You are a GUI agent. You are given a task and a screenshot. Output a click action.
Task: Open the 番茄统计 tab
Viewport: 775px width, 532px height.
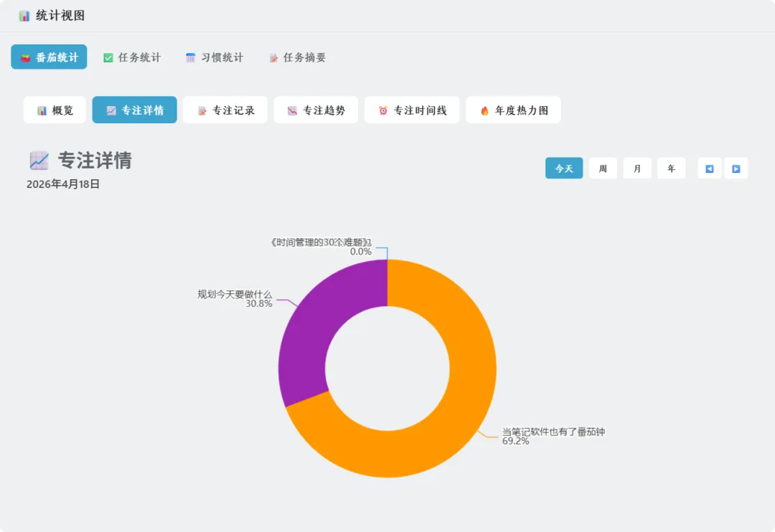(49, 57)
